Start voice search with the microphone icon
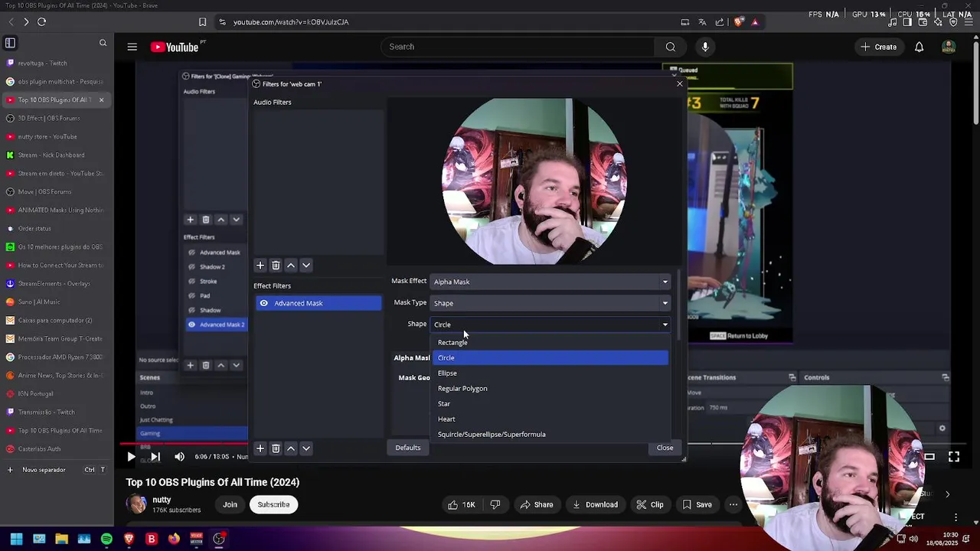 pyautogui.click(x=705, y=47)
